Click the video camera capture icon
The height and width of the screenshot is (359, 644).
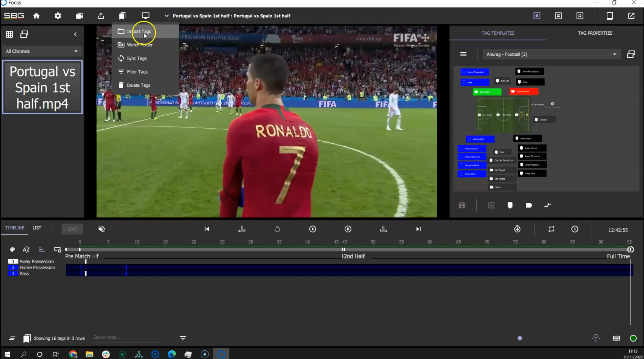pos(79,16)
